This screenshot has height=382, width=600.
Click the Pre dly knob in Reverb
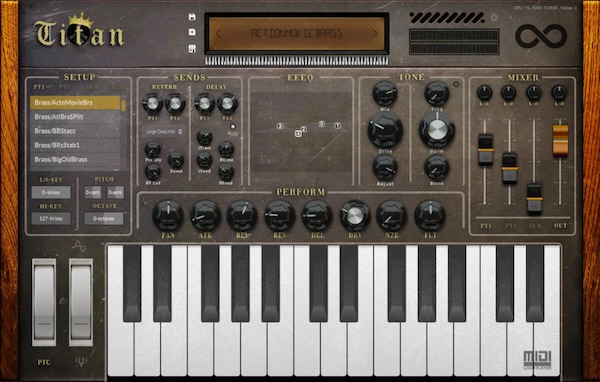click(152, 150)
